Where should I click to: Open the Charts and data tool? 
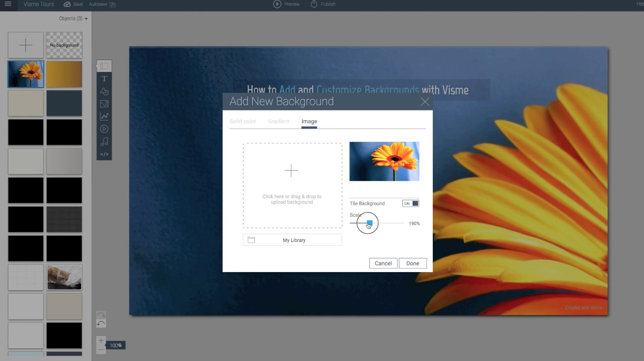(104, 116)
